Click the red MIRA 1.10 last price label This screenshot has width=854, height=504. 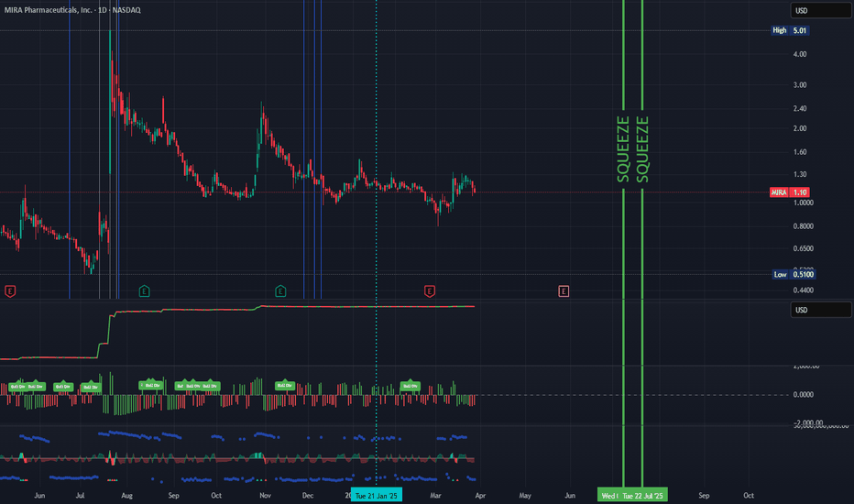point(789,192)
